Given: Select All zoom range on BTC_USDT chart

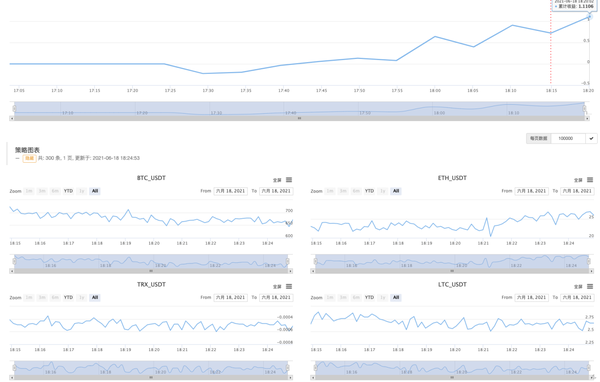Looking at the screenshot, I should click(95, 191).
